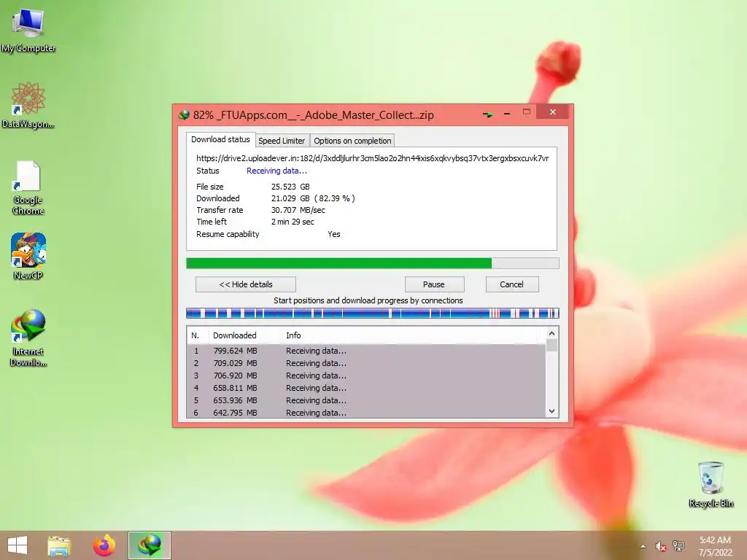Viewport: 747px width, 560px height.
Task: Click the 30.707 MB/sec transfer rate
Action: click(298, 210)
